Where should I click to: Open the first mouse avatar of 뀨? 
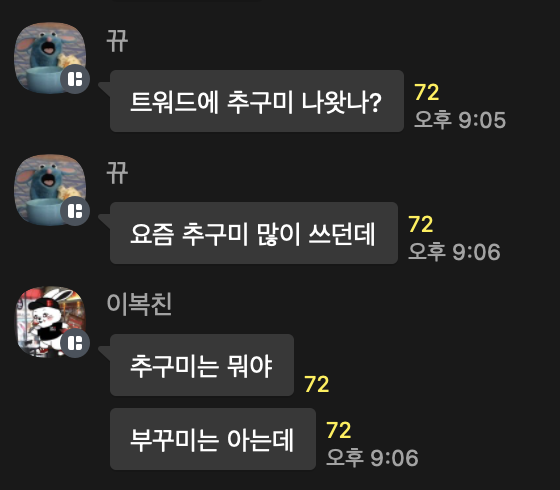50,58
